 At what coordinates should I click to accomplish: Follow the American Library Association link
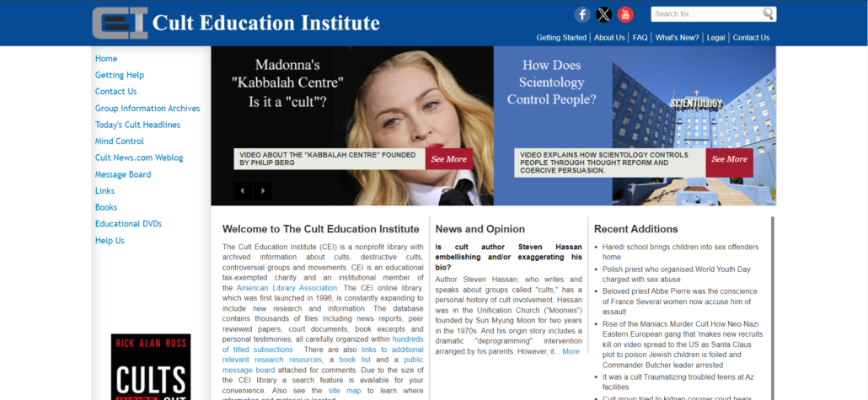(x=287, y=288)
